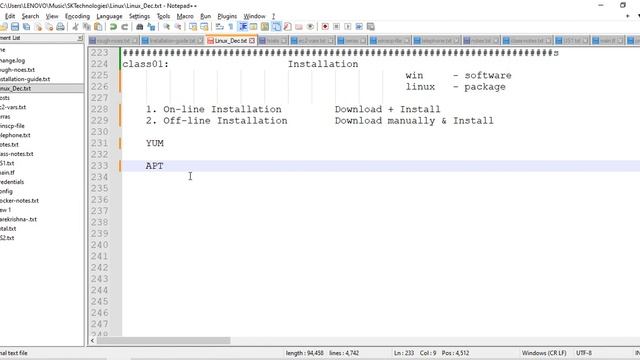Open the Settings menu
This screenshot has height=360, width=640.
tap(139, 16)
